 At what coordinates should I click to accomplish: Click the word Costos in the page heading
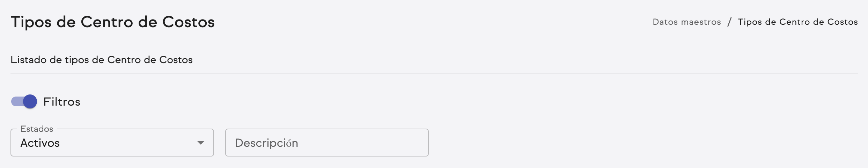coord(188,22)
